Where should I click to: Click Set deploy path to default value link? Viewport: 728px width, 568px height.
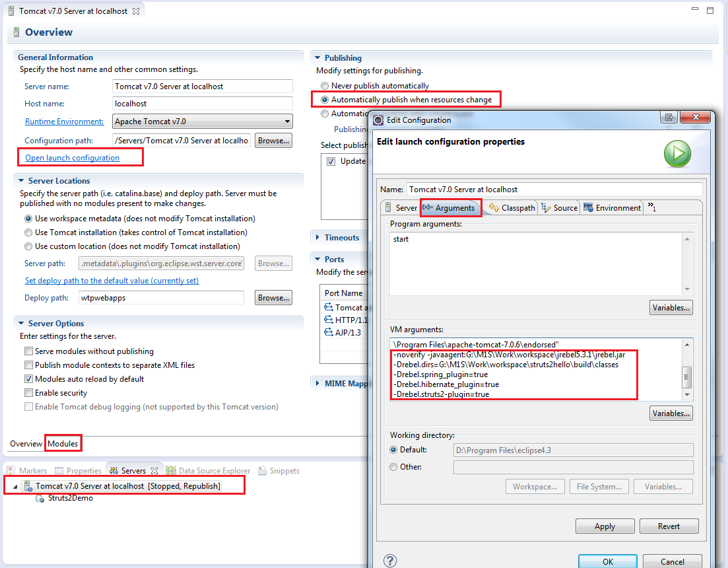pyautogui.click(x=112, y=281)
